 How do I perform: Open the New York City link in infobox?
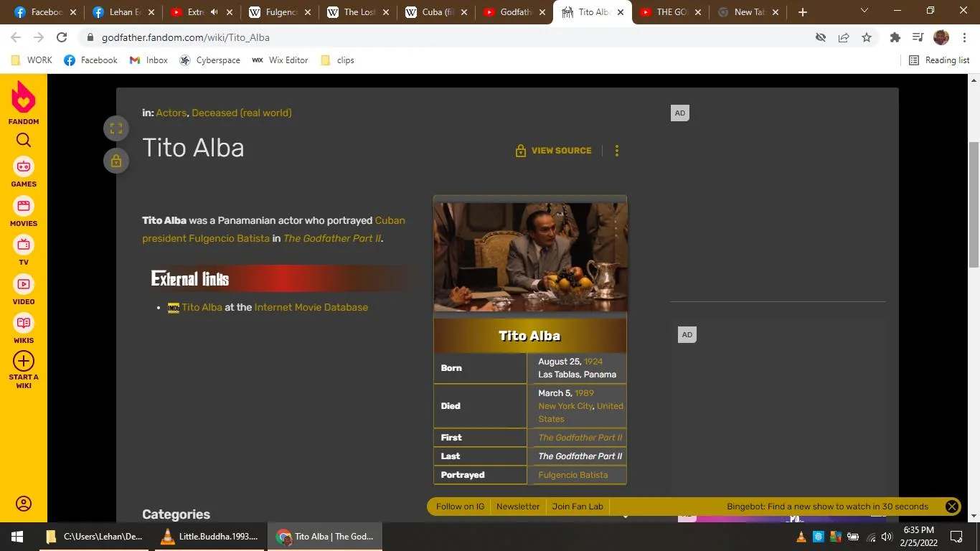tap(566, 406)
